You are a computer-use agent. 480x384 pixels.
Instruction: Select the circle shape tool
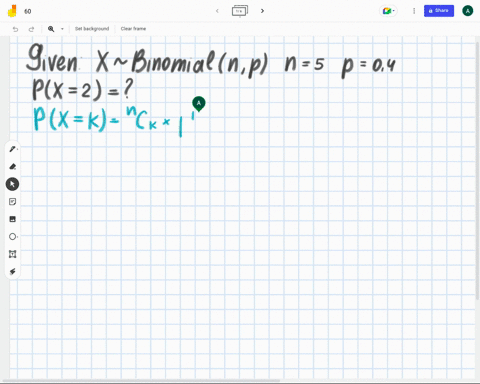tap(12, 237)
